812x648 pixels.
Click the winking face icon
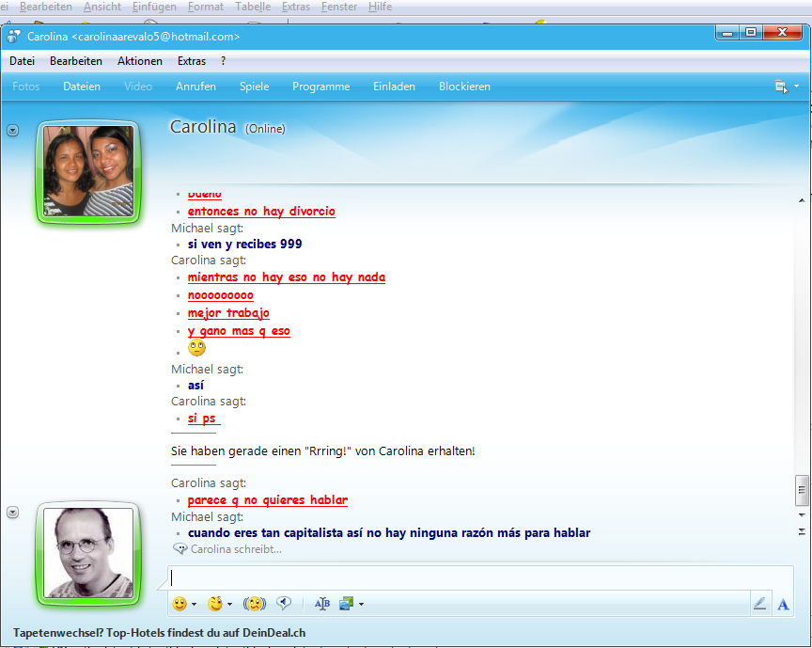coord(215,604)
